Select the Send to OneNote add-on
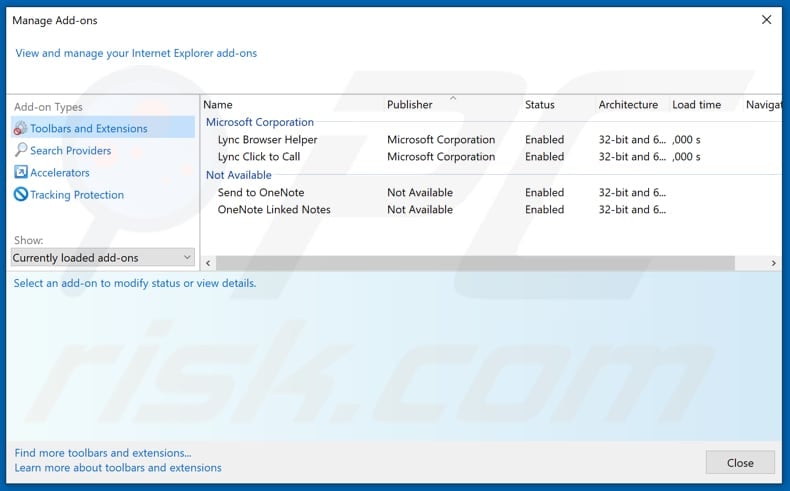 (261, 192)
